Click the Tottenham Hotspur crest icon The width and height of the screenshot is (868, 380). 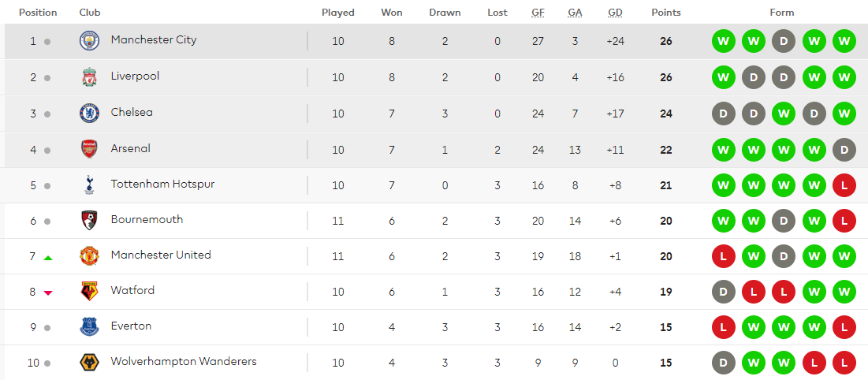point(89,185)
